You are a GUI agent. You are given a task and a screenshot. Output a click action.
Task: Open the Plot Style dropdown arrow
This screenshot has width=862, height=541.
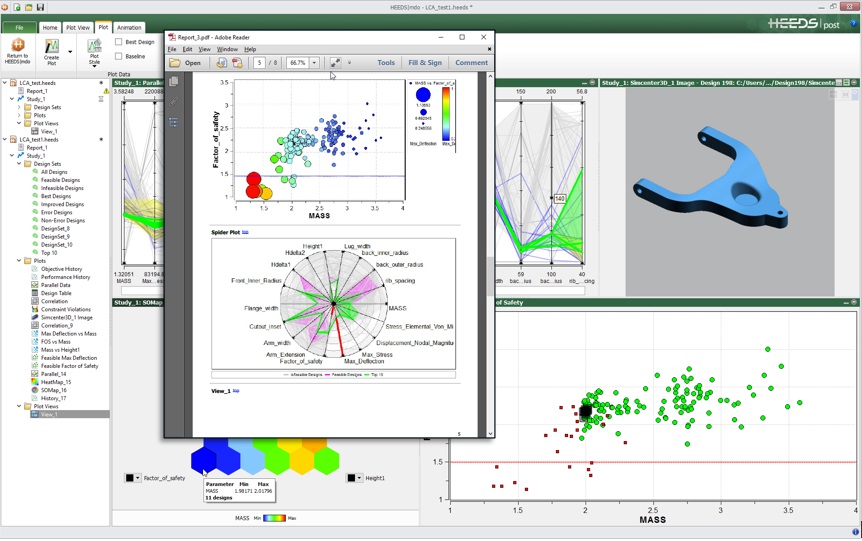click(x=95, y=65)
